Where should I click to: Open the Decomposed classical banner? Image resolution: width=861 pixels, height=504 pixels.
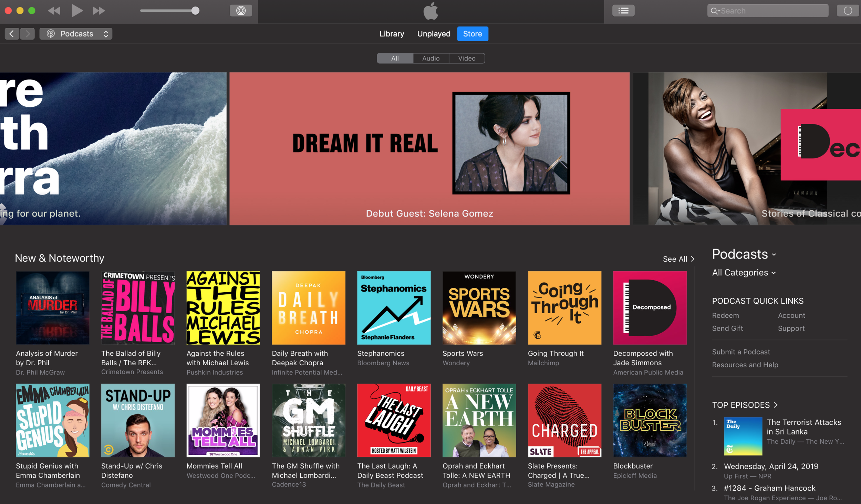coord(747,148)
